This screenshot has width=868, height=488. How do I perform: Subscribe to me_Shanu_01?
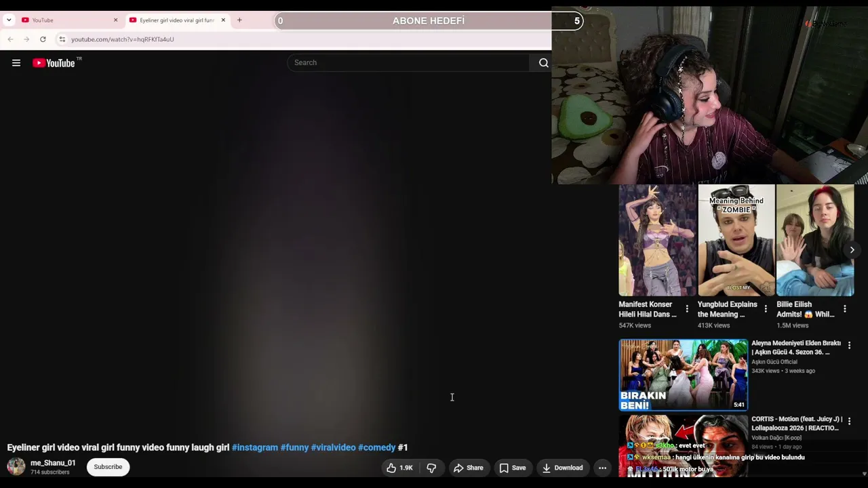pyautogui.click(x=108, y=467)
